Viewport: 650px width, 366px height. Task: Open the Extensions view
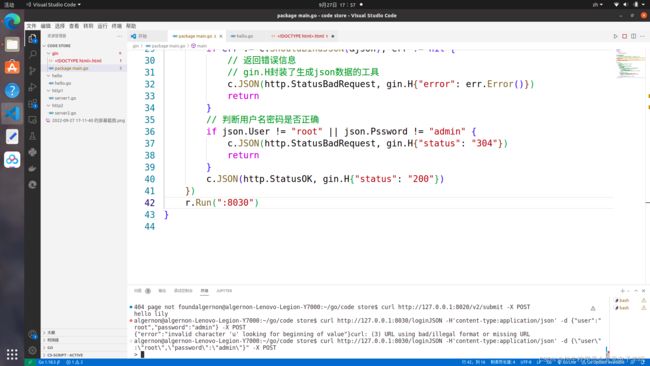coord(32,104)
